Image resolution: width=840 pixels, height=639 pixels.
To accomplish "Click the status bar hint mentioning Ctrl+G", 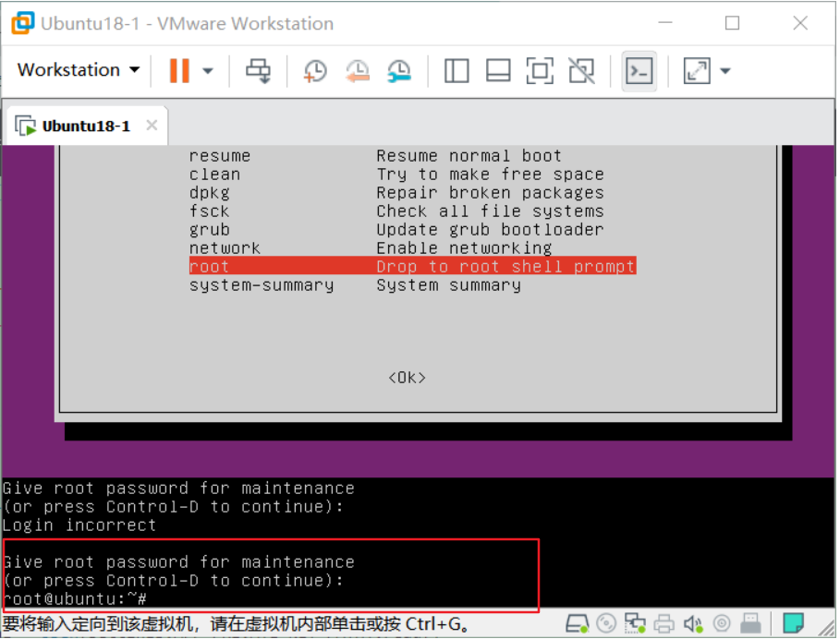I will click(236, 624).
